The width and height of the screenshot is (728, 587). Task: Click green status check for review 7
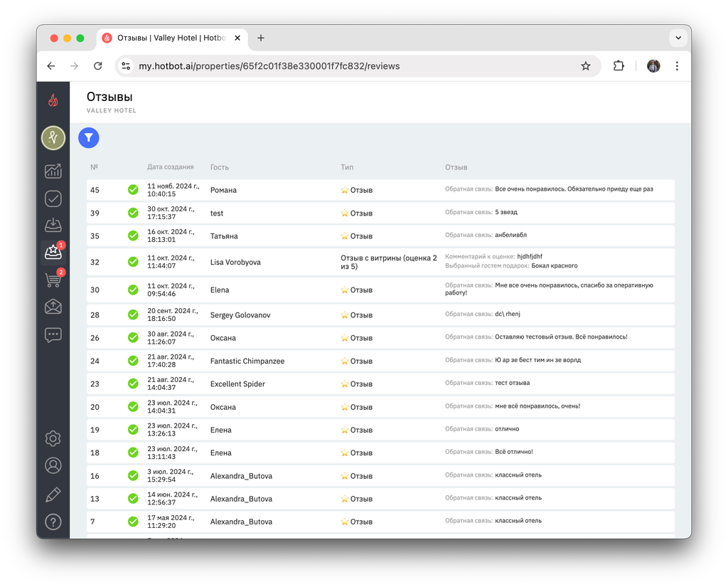pos(133,522)
